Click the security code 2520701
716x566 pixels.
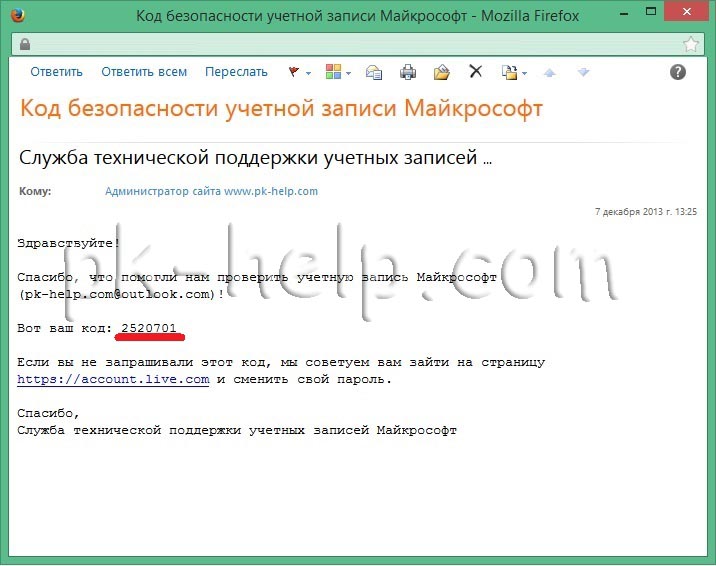click(x=149, y=328)
